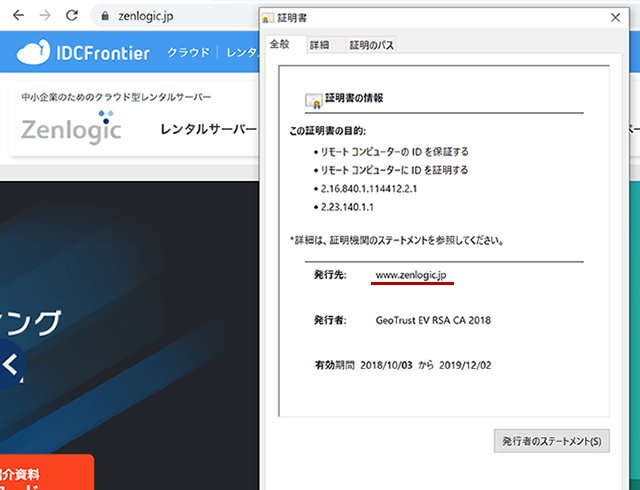Close the 証明書 certificate dialog
The image size is (640, 490).
(x=613, y=17)
